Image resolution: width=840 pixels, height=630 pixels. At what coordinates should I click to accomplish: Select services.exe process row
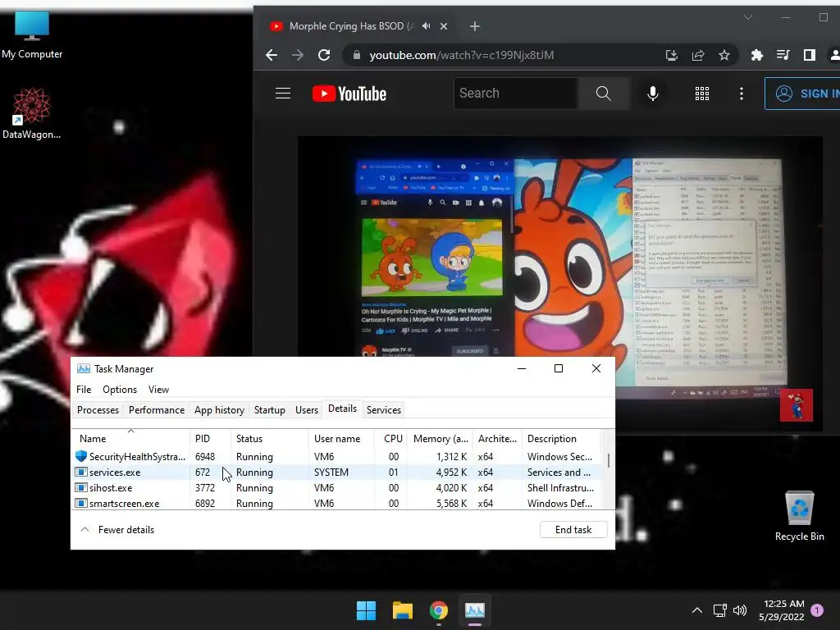336,472
